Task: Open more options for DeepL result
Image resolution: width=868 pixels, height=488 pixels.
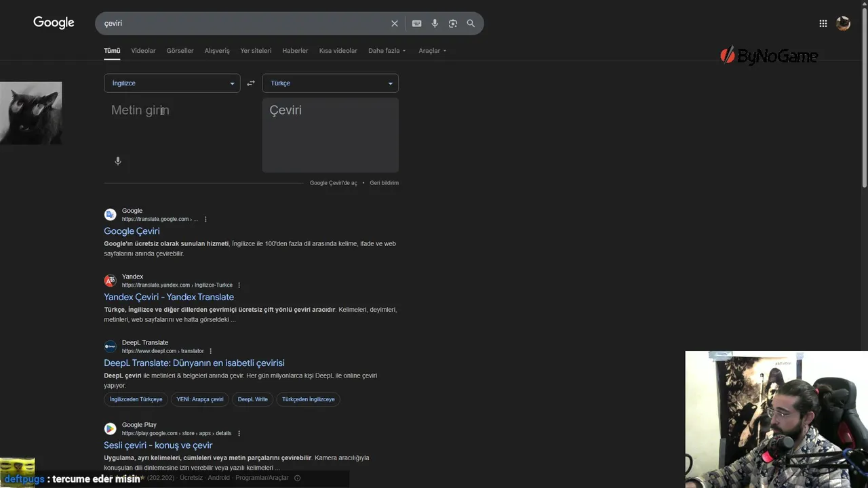Action: click(x=210, y=351)
